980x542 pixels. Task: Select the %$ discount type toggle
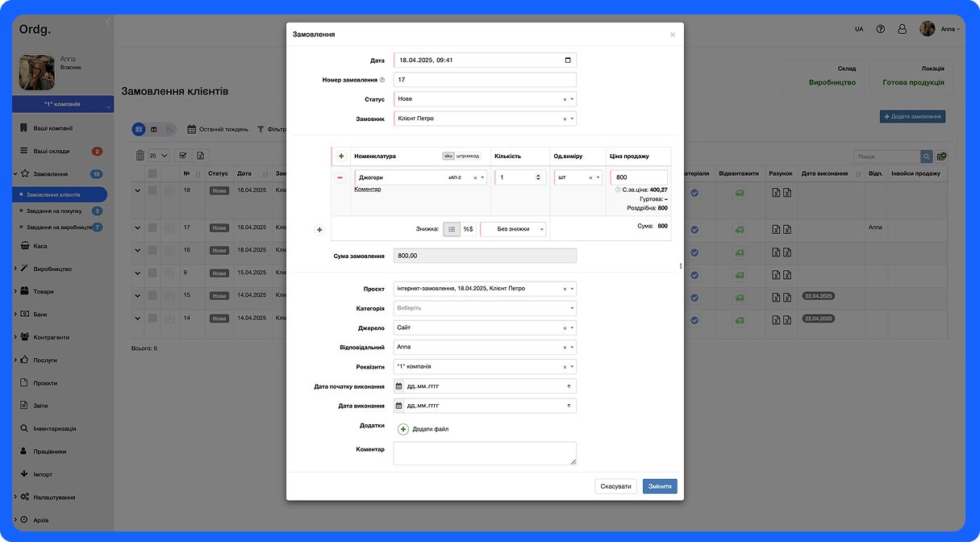coord(468,229)
